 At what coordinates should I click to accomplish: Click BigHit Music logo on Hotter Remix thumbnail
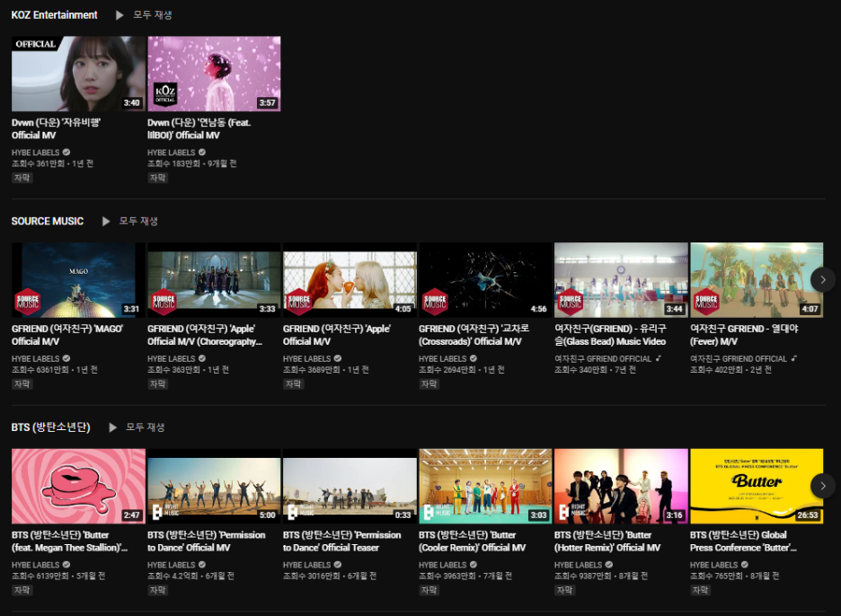572,512
